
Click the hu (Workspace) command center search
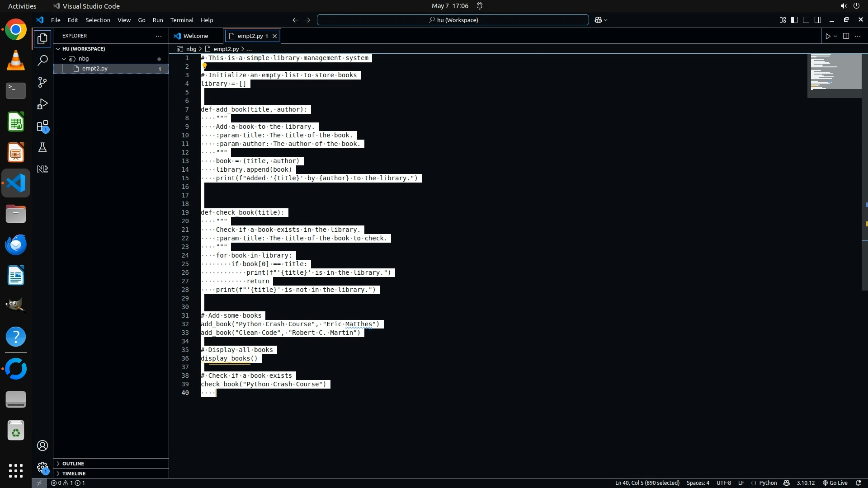453,20
